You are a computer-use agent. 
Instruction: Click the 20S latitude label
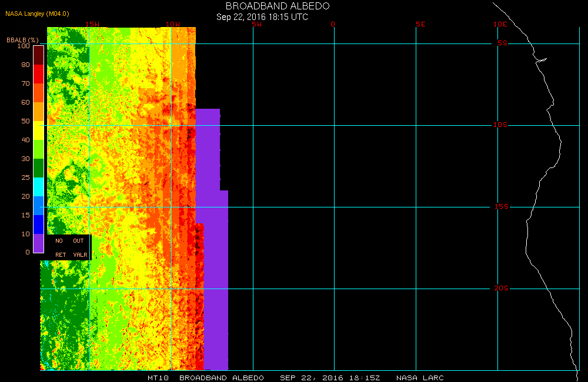coord(500,289)
